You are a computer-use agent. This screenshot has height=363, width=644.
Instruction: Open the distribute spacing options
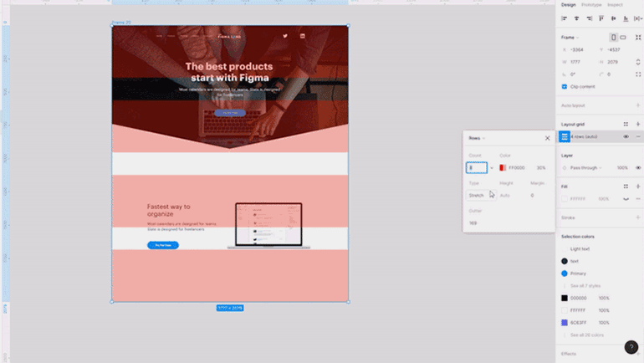click(x=638, y=18)
